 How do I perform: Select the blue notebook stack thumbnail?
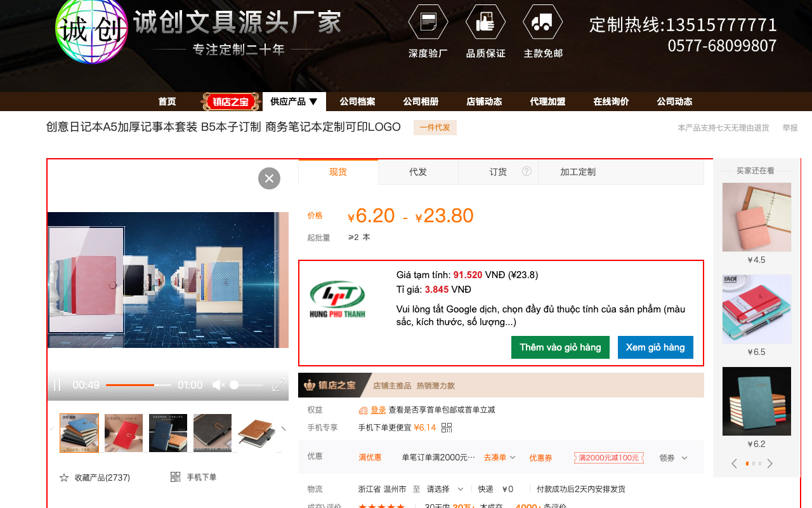[79, 433]
